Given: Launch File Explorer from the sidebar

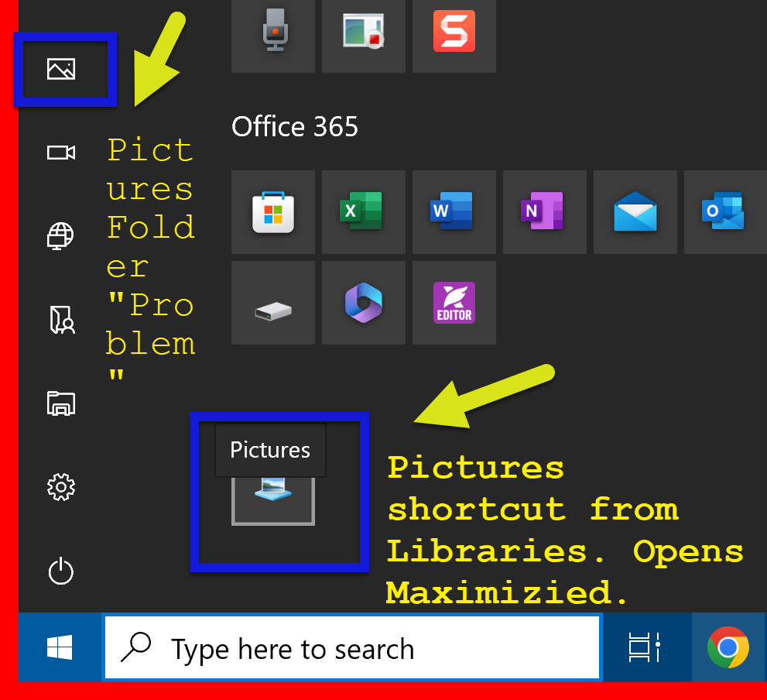Looking at the screenshot, I should coord(60,403).
